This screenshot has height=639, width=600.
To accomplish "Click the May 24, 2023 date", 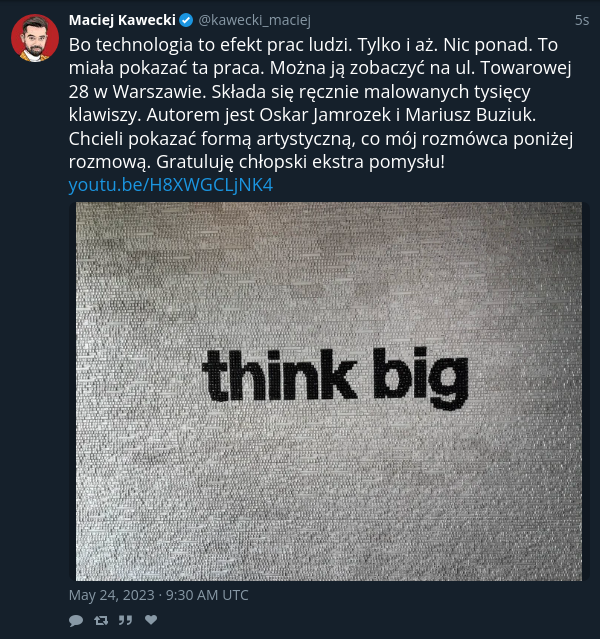I will 112,595.
